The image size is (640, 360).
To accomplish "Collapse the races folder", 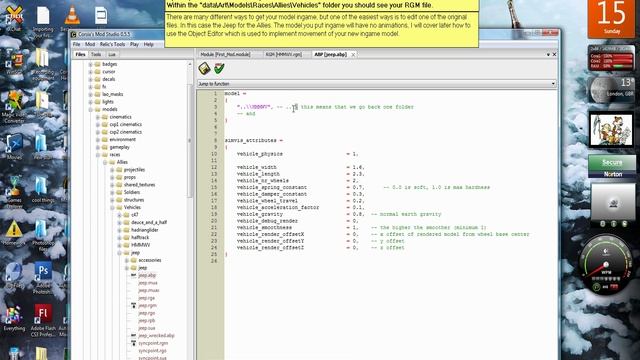I will coord(98,155).
